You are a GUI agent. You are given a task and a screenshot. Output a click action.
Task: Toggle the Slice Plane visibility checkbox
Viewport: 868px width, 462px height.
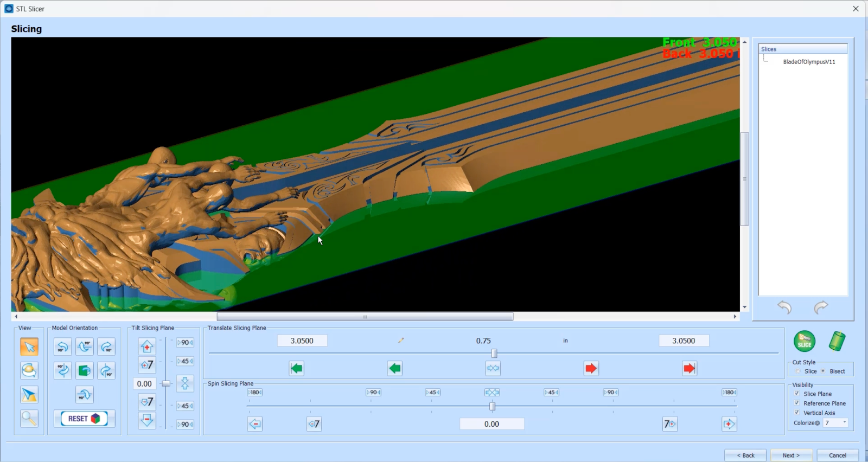pos(797,394)
